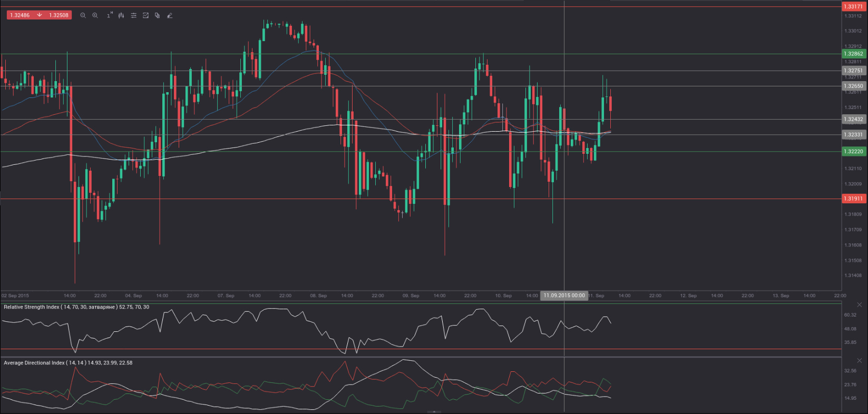Open the indicator settings sliders icon
This screenshot has width=868, height=414.
(133, 15)
